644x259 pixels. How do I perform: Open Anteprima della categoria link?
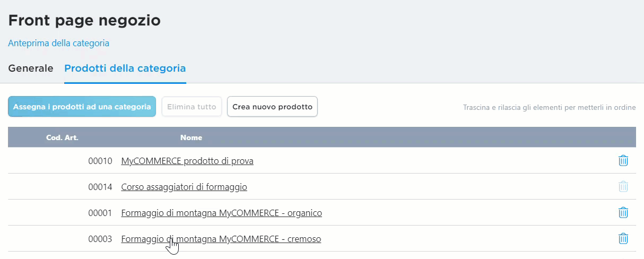click(58, 43)
